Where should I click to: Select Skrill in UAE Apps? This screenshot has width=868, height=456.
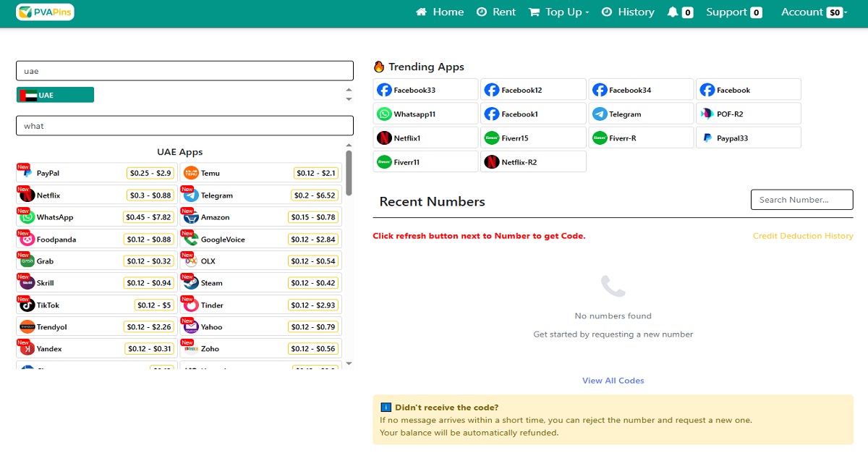tap(97, 283)
